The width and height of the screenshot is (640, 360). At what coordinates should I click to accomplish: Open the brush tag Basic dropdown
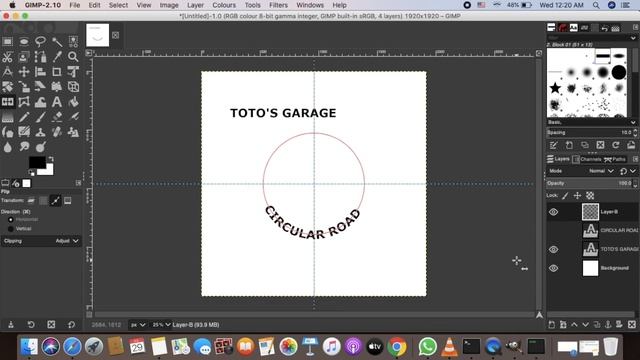[x=591, y=122]
